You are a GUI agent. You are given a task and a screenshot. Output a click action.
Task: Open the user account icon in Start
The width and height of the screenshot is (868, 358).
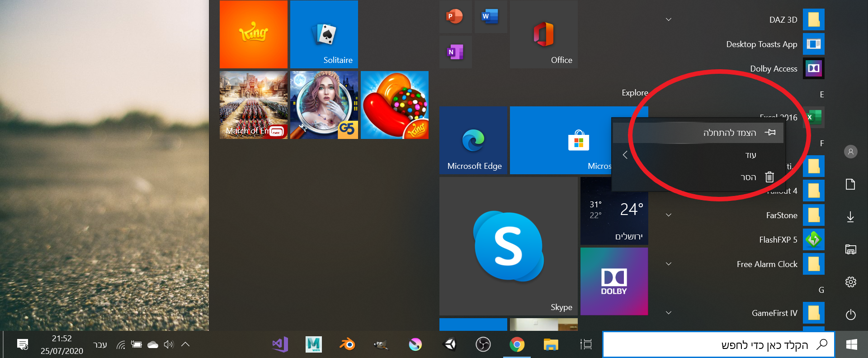(851, 152)
